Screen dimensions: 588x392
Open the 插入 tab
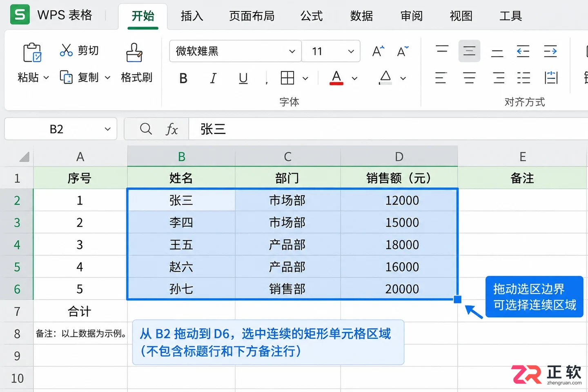click(x=192, y=16)
